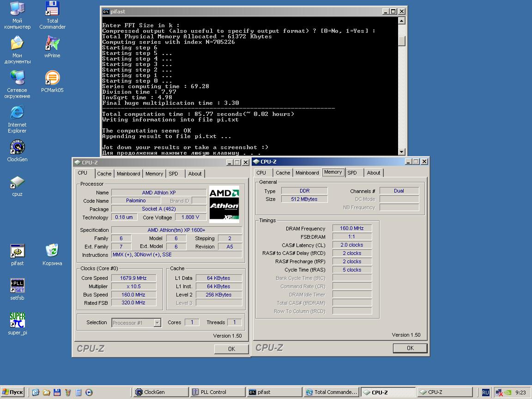Open the Cache tab in left CPU-Z window

click(104, 174)
